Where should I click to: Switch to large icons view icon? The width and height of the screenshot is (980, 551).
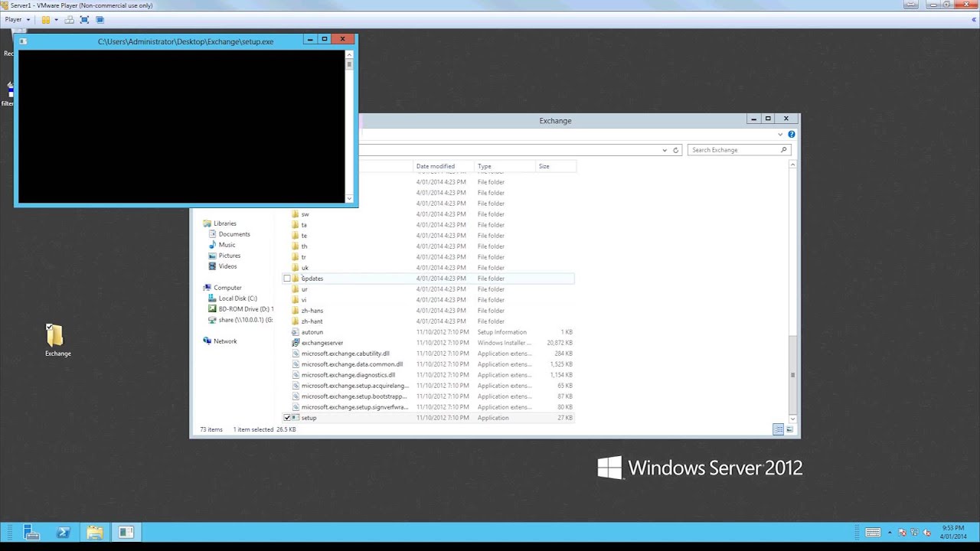[x=789, y=429]
